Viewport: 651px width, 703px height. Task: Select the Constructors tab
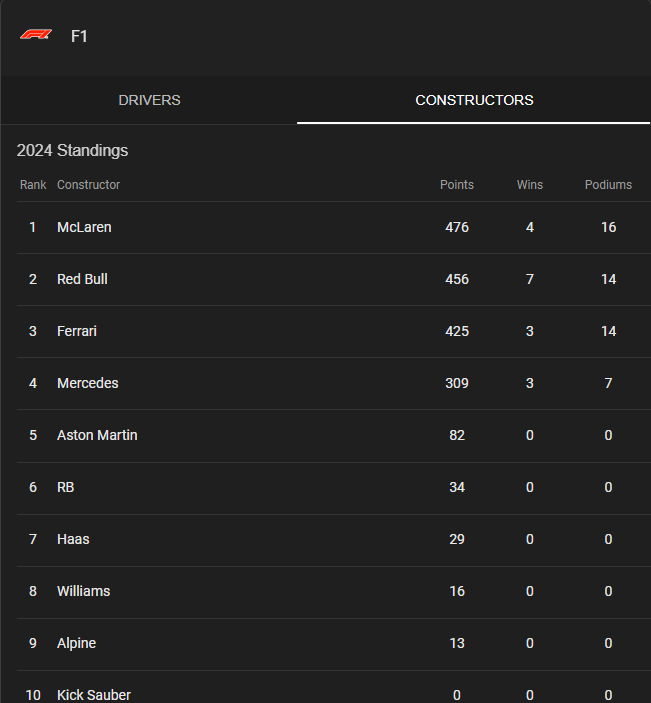pyautogui.click(x=474, y=100)
